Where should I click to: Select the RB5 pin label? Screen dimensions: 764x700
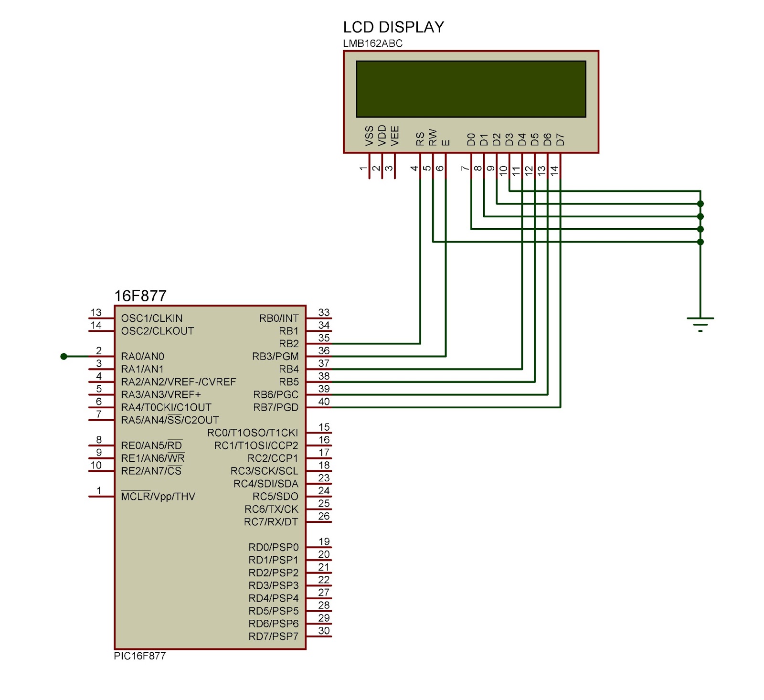pyautogui.click(x=289, y=382)
